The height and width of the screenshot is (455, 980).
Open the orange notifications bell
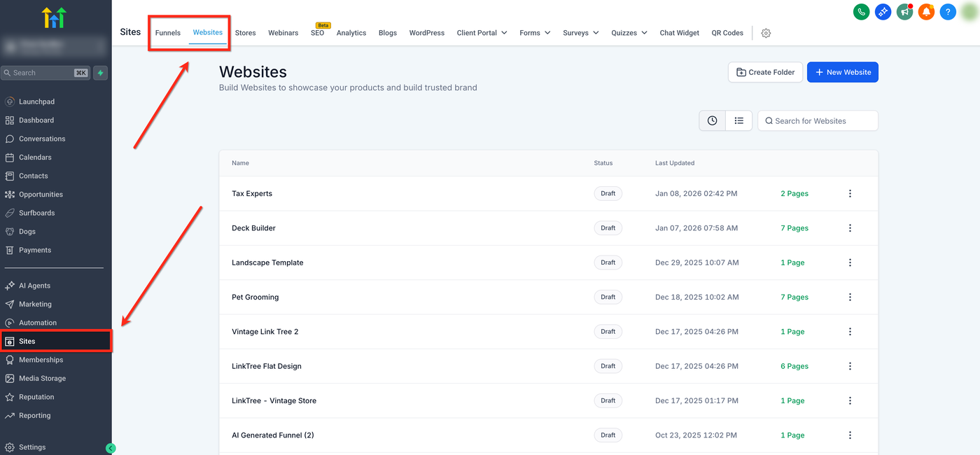click(x=926, y=12)
